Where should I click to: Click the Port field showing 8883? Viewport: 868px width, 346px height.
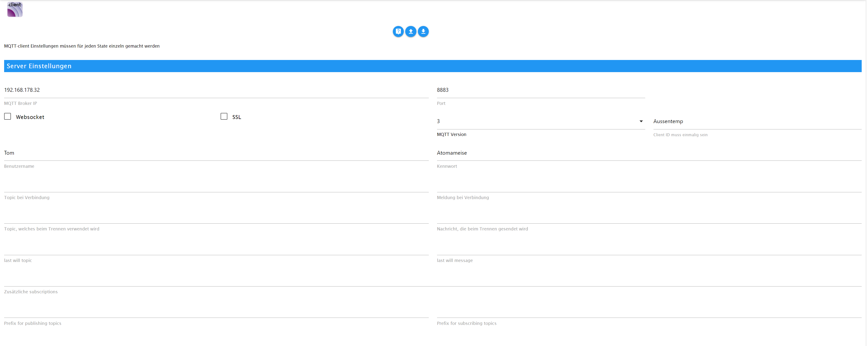(541, 90)
